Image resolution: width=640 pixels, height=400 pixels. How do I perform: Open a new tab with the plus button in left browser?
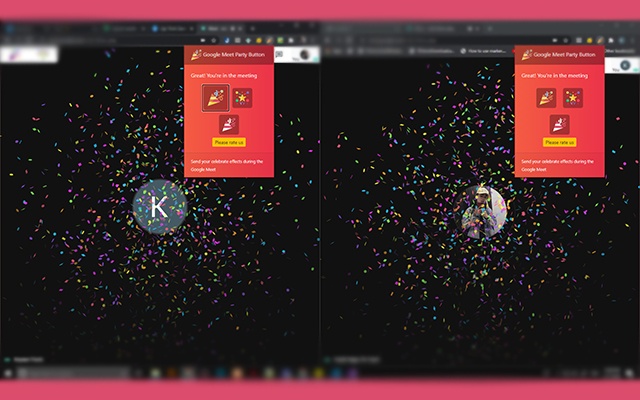[253, 29]
